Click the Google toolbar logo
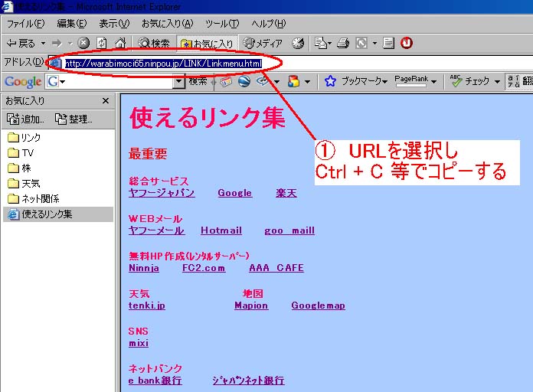 [23, 82]
